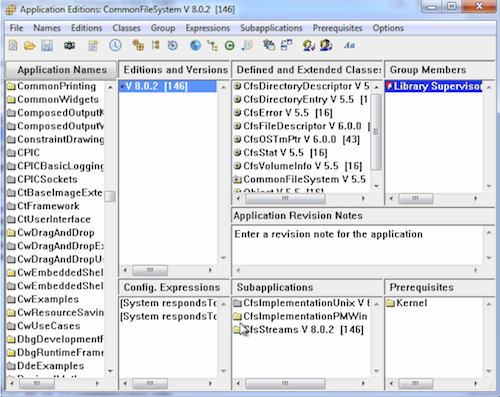Open the Subapplications menu
Image resolution: width=500 pixels, height=397 pixels.
pos(271,28)
